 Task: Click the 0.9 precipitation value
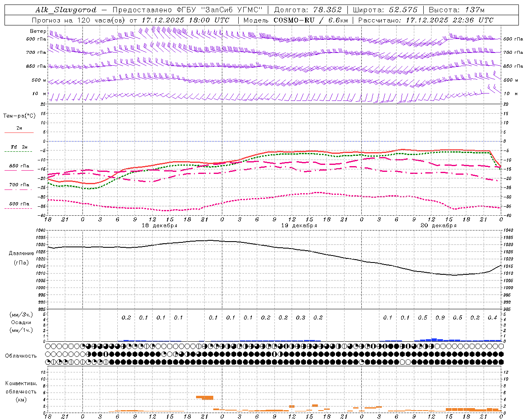tap(440, 317)
